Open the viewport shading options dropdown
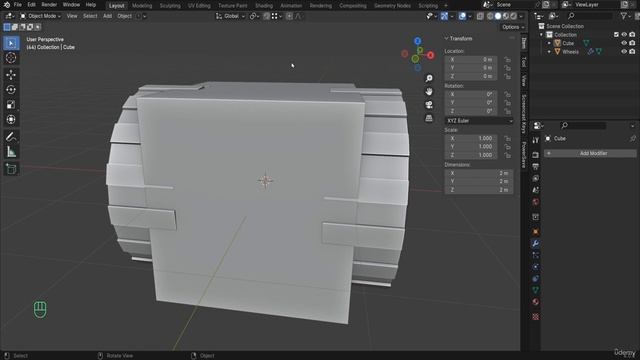 [521, 16]
